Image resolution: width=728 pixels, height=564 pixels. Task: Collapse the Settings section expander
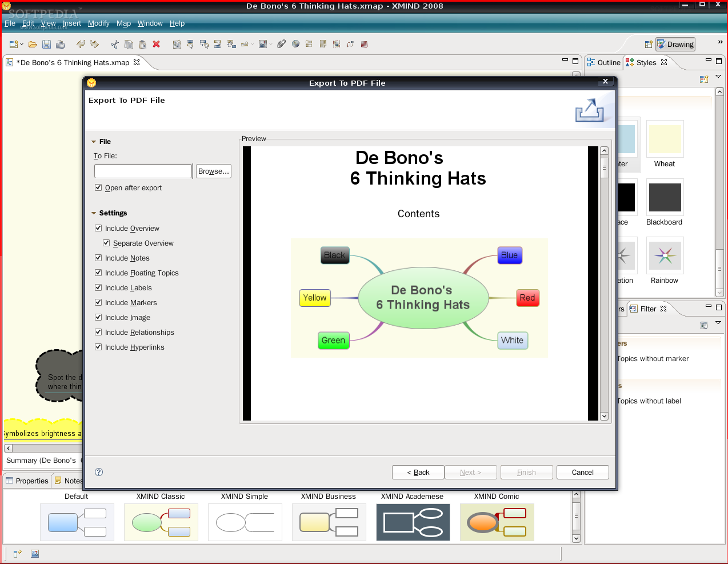(94, 213)
